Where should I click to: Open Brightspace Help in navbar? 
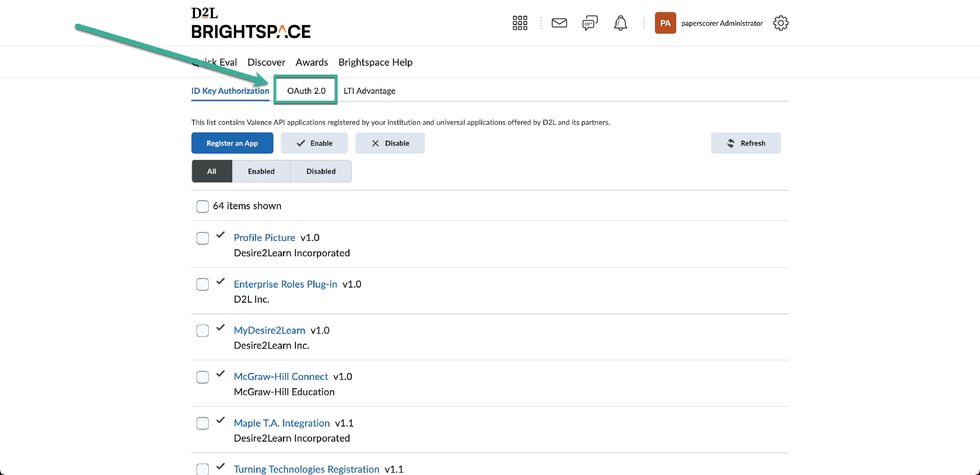tap(375, 62)
